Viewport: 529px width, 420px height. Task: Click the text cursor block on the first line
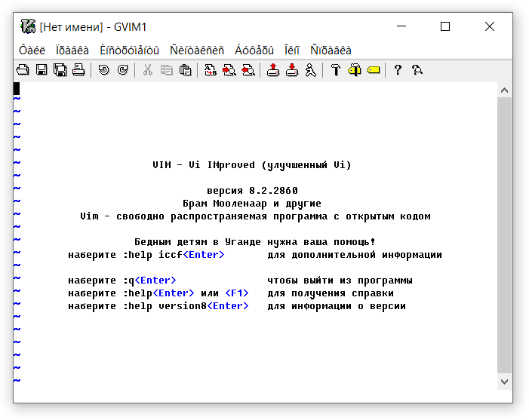pos(17,89)
